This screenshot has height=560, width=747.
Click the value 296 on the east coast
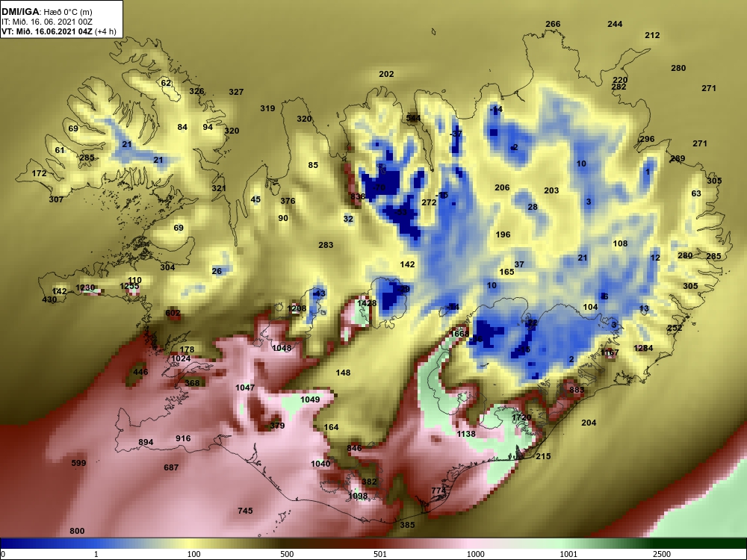[647, 139]
